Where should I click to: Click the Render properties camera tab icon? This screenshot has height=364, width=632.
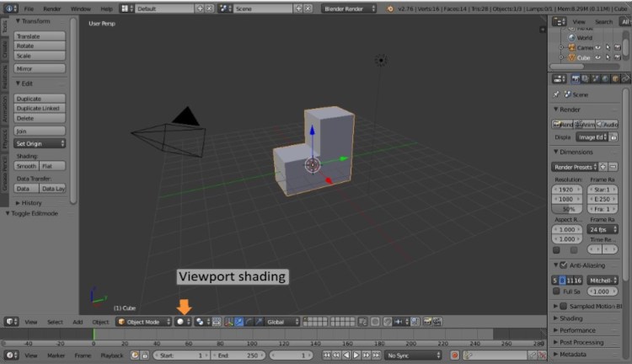pos(576,79)
